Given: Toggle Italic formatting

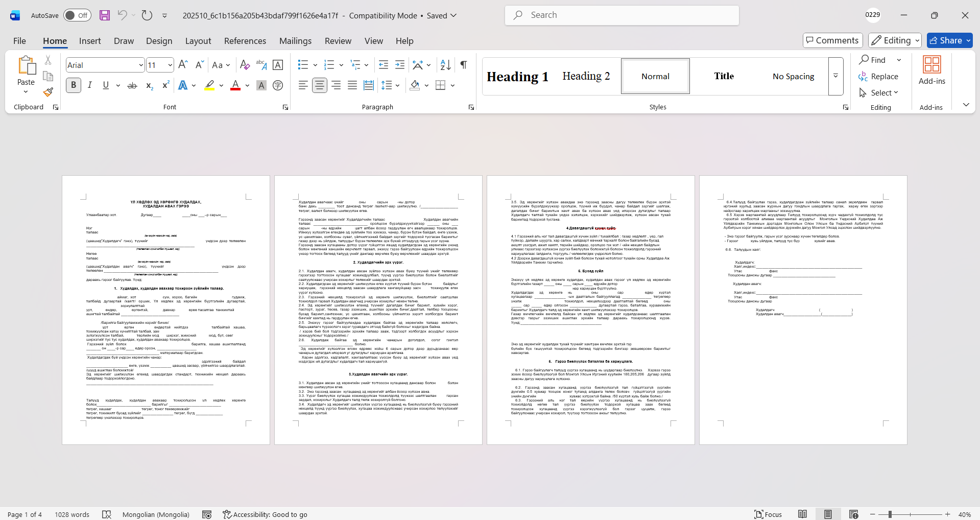Looking at the screenshot, I should tap(90, 85).
